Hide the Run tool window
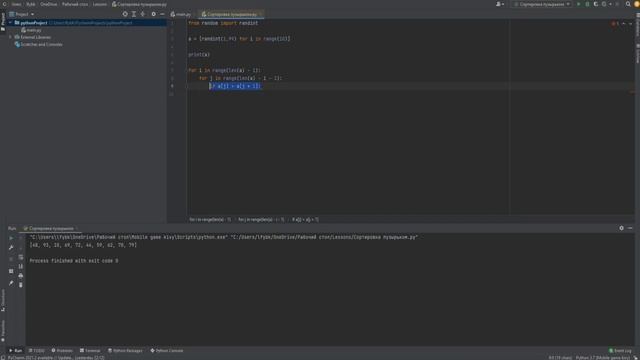Screen dimensions: 640x360 (630, 228)
